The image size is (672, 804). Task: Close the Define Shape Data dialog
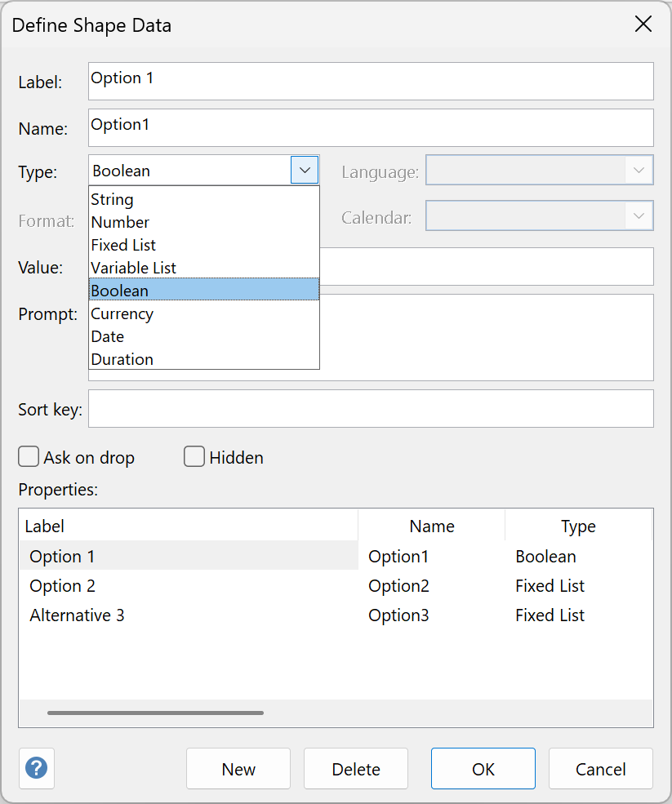(x=643, y=24)
